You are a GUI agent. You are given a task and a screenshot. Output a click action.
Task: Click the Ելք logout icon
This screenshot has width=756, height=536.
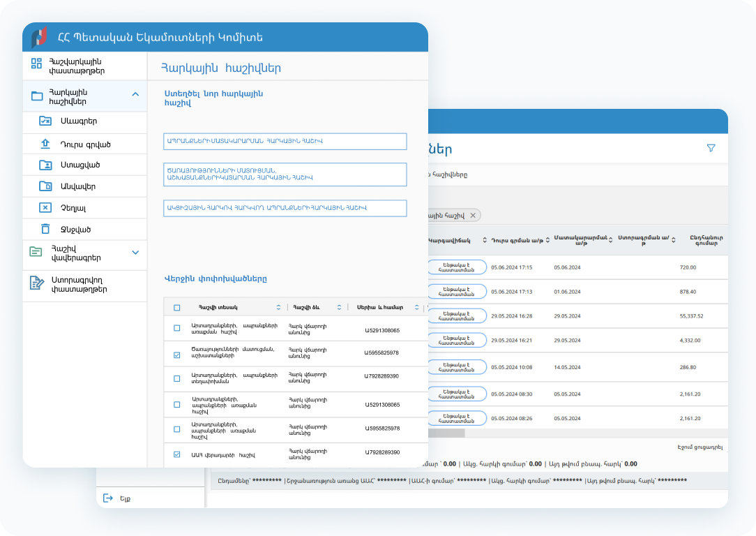coord(107,498)
